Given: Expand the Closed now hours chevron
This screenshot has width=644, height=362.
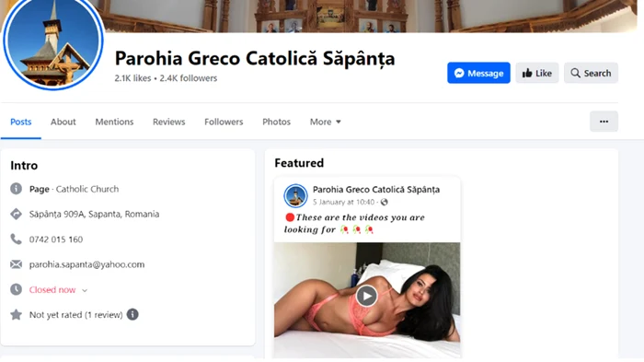Looking at the screenshot, I should (x=85, y=290).
